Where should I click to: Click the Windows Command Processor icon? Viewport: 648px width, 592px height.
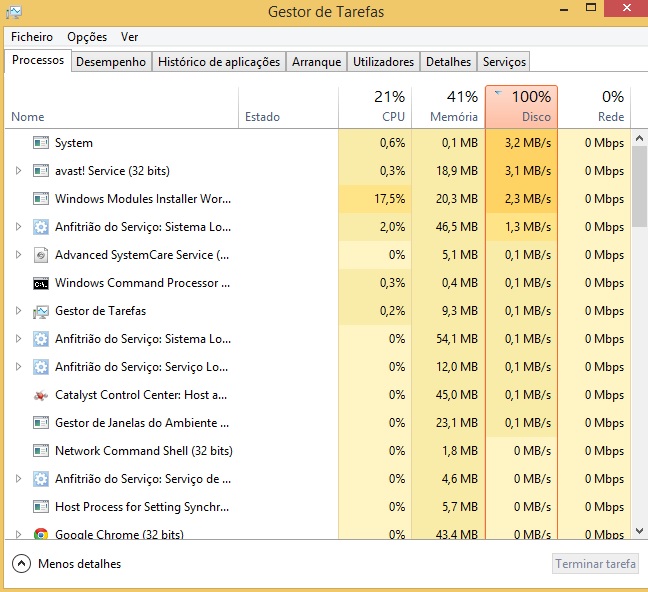coord(41,284)
